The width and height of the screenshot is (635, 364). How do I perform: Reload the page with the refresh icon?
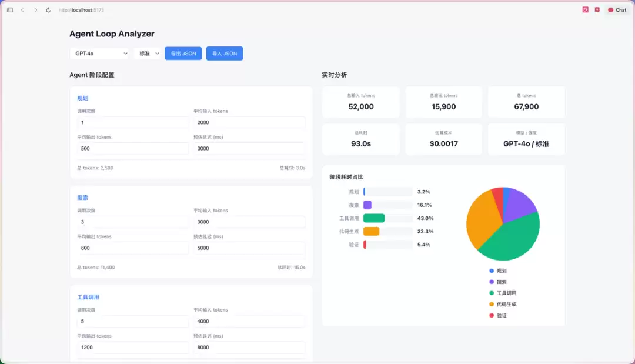[48, 10]
